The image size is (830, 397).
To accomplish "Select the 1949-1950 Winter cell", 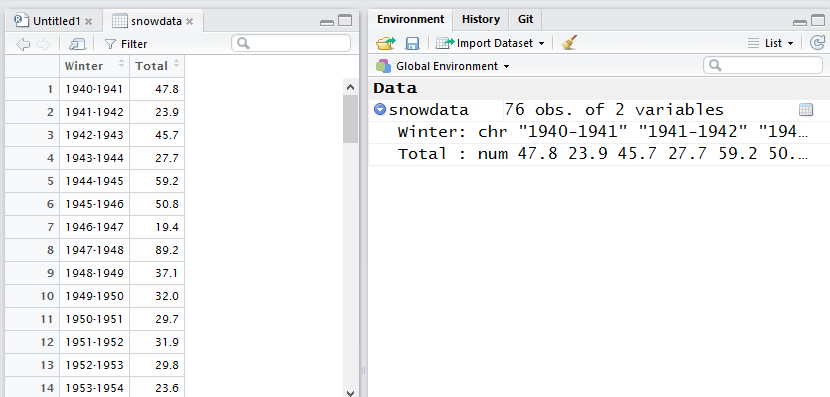I will click(x=94, y=296).
